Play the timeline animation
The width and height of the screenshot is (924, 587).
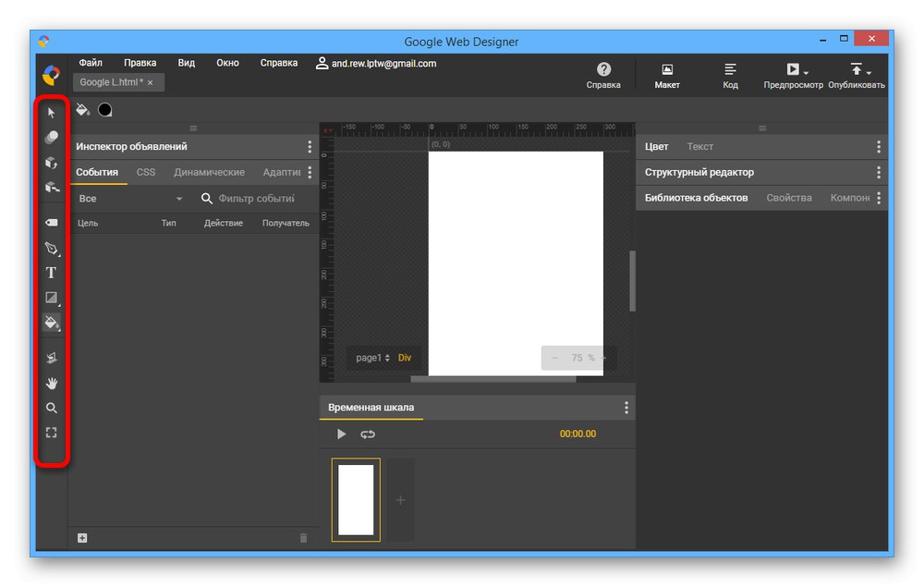(x=341, y=434)
